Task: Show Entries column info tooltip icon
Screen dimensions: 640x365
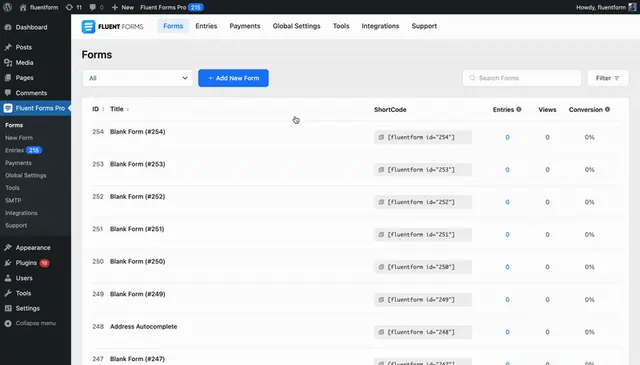Action: [519, 109]
